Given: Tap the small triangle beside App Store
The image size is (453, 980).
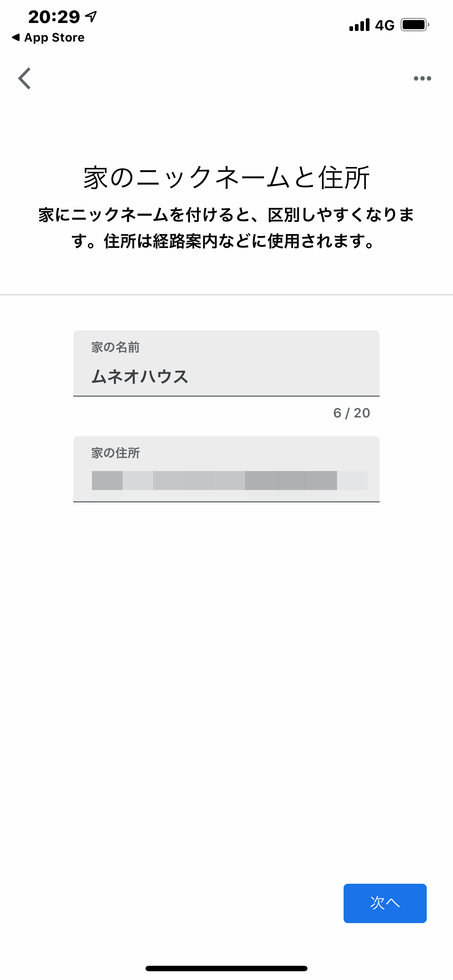Looking at the screenshot, I should pos(16,37).
